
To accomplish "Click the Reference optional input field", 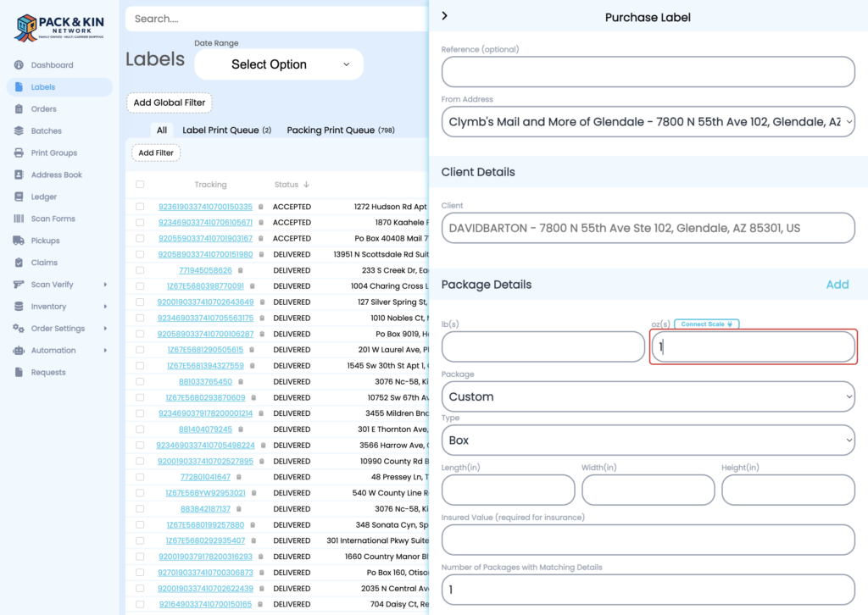I will point(648,72).
